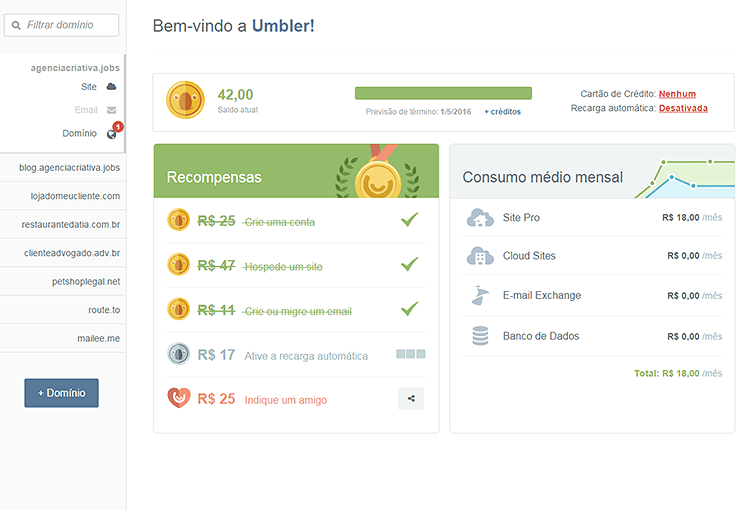Click the E-mail Exchange service label
736x510 pixels.
tap(542, 295)
